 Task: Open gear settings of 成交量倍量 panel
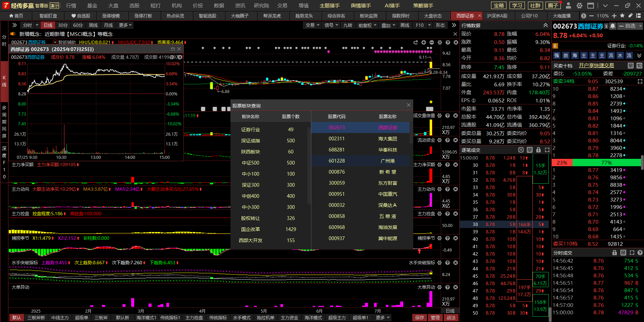(x=439, y=116)
